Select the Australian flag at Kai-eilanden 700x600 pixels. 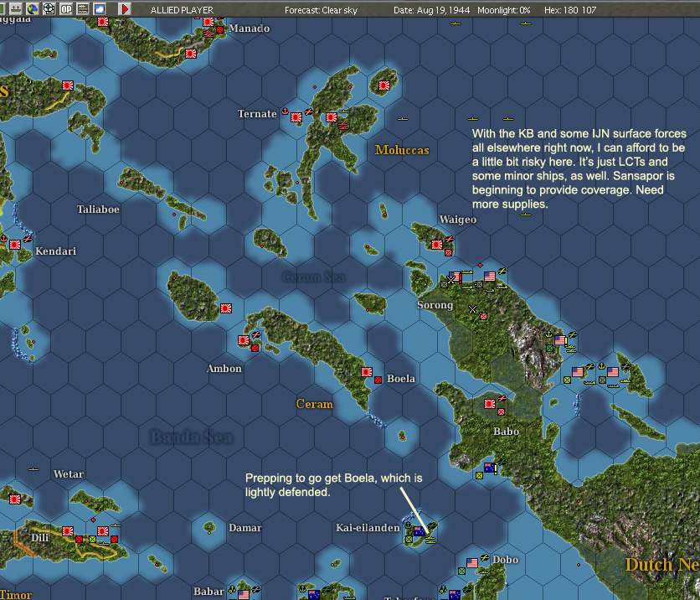[419, 531]
